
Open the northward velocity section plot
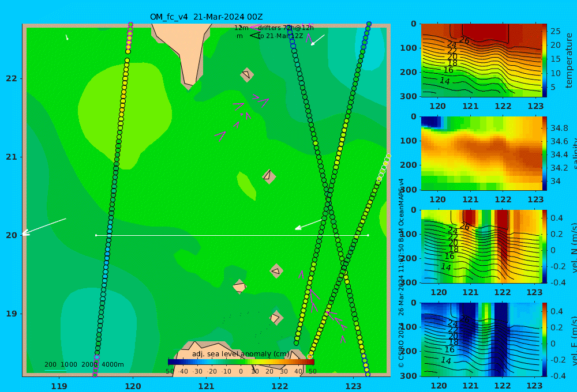pos(481,246)
